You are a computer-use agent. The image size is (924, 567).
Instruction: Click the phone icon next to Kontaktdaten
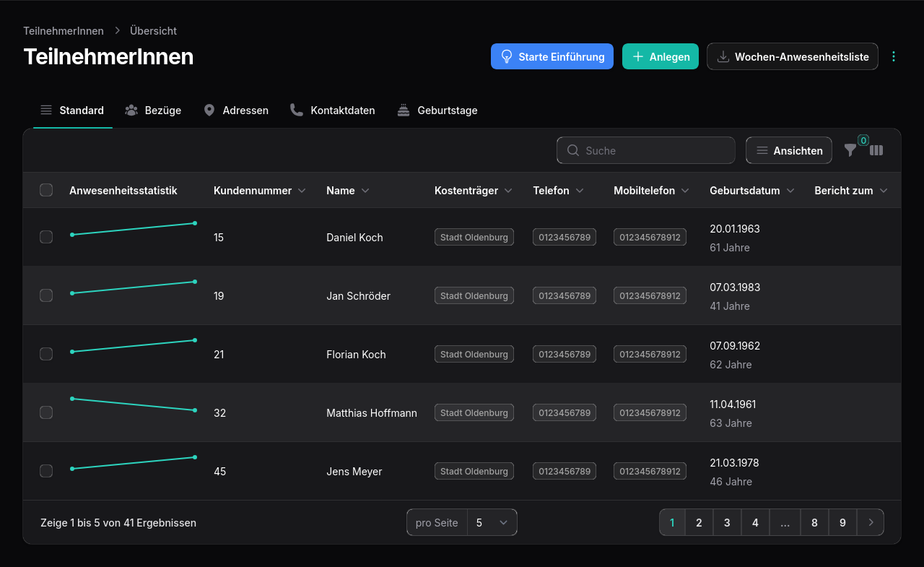point(297,110)
